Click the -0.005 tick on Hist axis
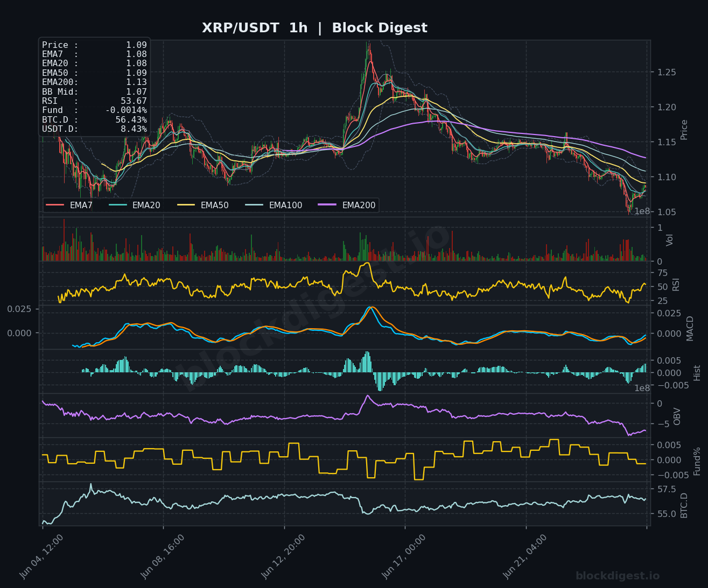Image resolution: width=708 pixels, height=588 pixels. 672,385
